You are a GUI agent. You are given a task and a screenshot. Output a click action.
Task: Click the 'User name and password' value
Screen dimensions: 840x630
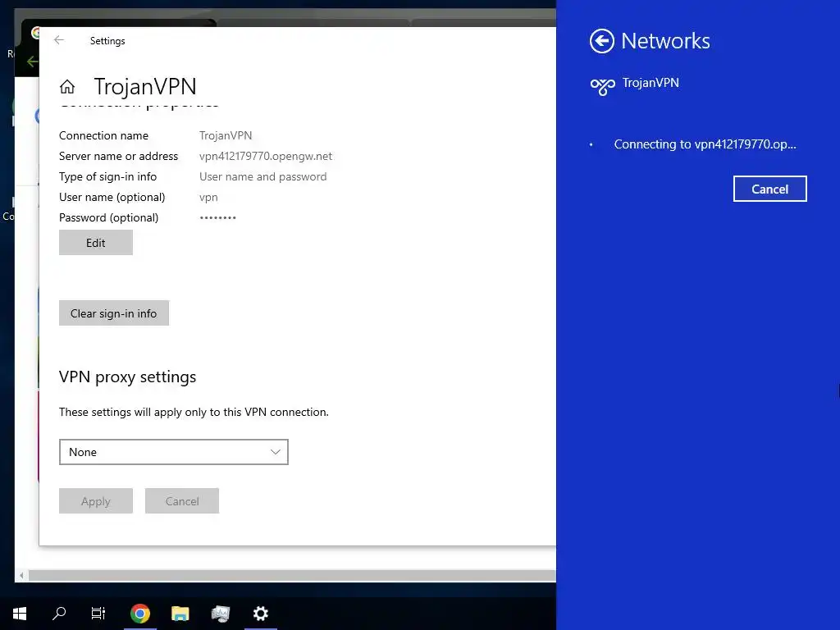(262, 177)
